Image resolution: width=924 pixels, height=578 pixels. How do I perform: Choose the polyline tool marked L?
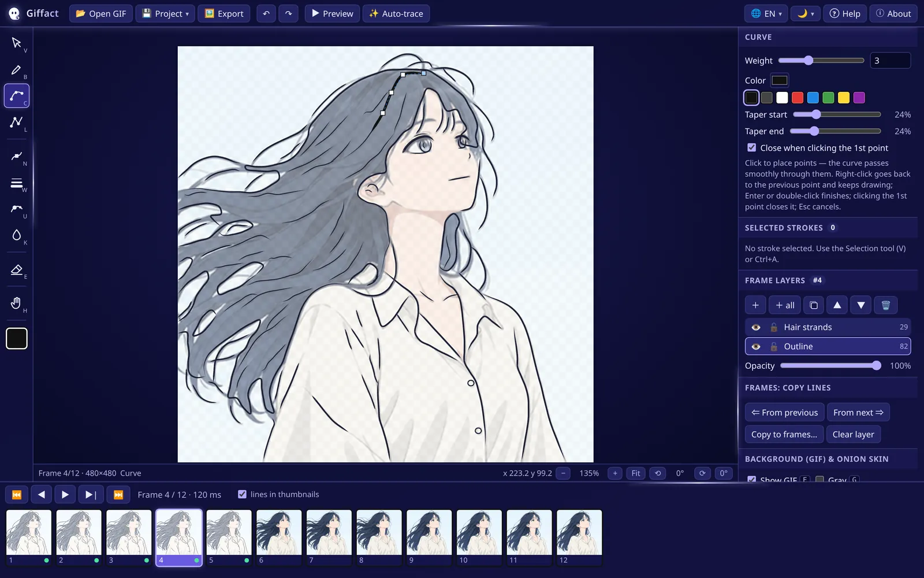[17, 123]
